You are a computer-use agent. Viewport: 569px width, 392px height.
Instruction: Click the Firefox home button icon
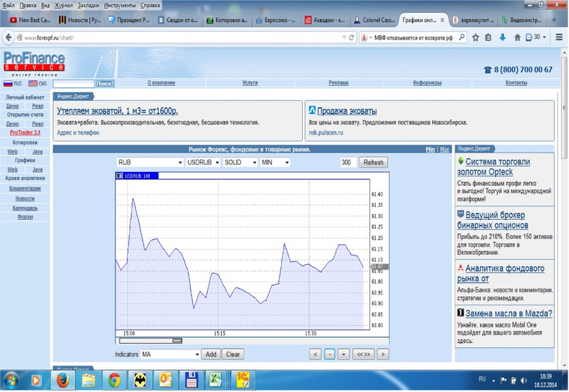tap(519, 37)
